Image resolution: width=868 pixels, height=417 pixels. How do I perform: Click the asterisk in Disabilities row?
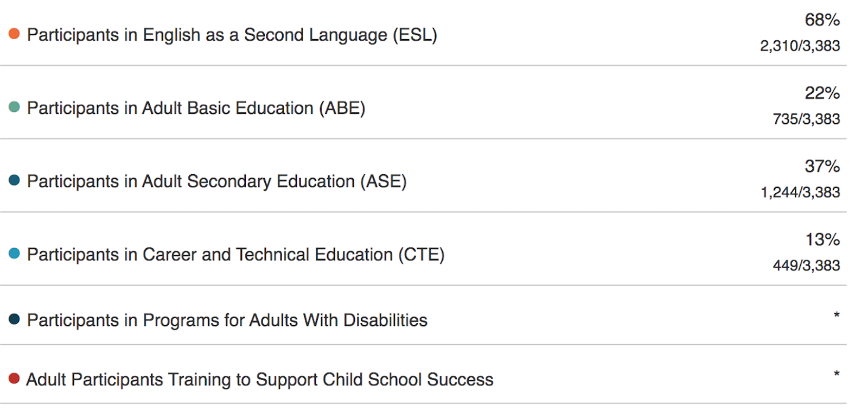[x=837, y=315]
